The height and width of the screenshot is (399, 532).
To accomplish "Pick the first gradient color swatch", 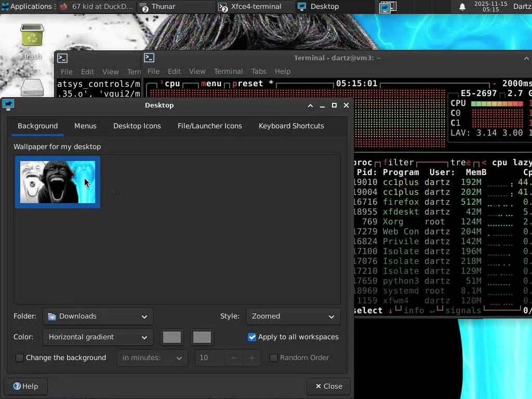I will pos(172,337).
